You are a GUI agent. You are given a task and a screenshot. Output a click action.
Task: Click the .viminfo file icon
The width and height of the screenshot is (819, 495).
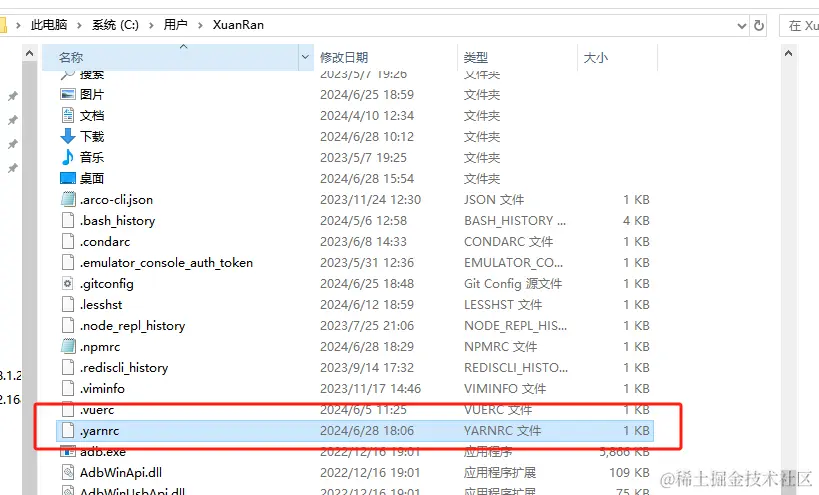click(x=68, y=388)
